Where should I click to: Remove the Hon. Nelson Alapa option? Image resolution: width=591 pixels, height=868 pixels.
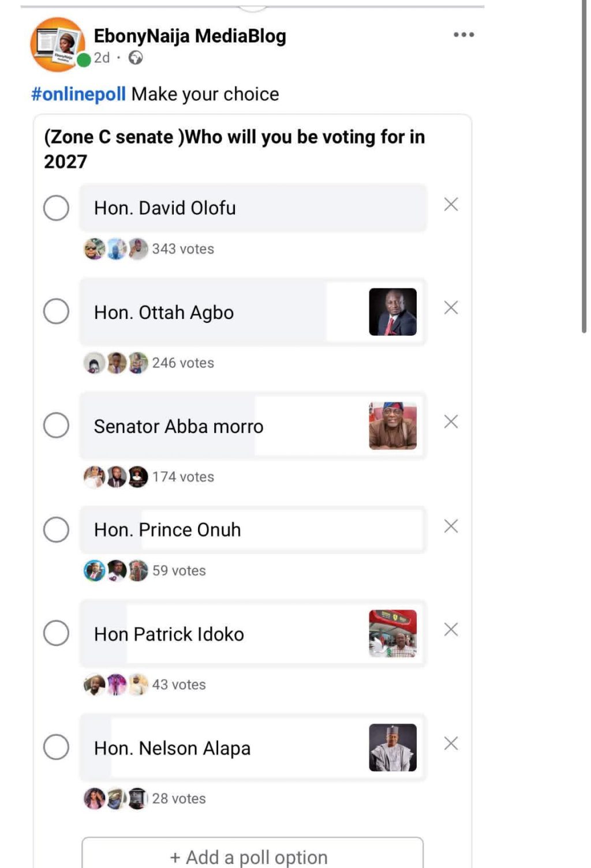click(451, 743)
